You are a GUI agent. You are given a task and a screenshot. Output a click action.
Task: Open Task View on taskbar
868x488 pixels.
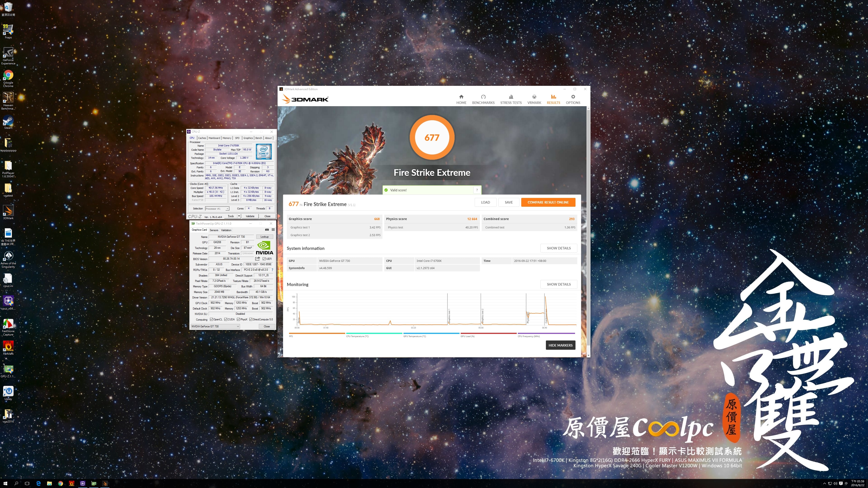[x=27, y=483]
